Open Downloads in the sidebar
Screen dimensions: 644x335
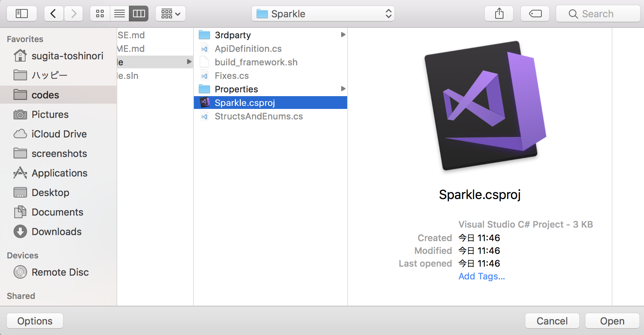[x=58, y=232]
